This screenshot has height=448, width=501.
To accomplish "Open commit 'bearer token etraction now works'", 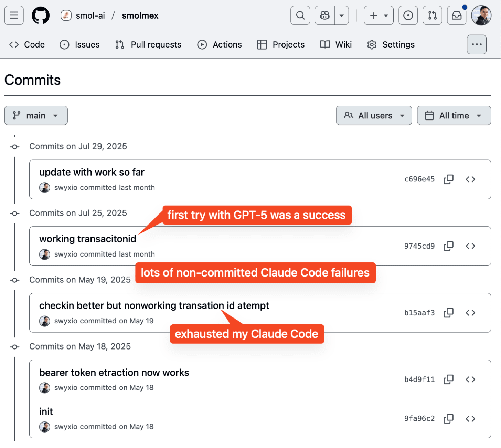I will pyautogui.click(x=114, y=373).
